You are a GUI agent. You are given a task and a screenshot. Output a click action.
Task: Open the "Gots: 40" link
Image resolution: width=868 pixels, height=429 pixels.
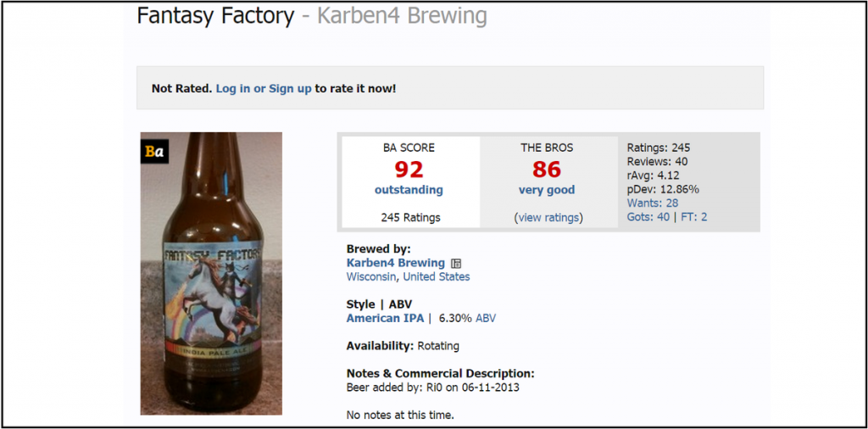(648, 217)
